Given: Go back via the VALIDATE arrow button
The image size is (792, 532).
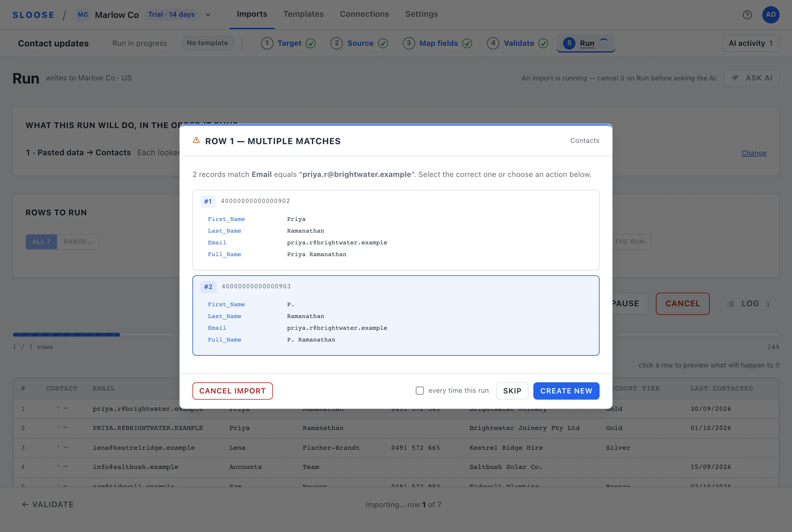Looking at the screenshot, I should (x=48, y=504).
